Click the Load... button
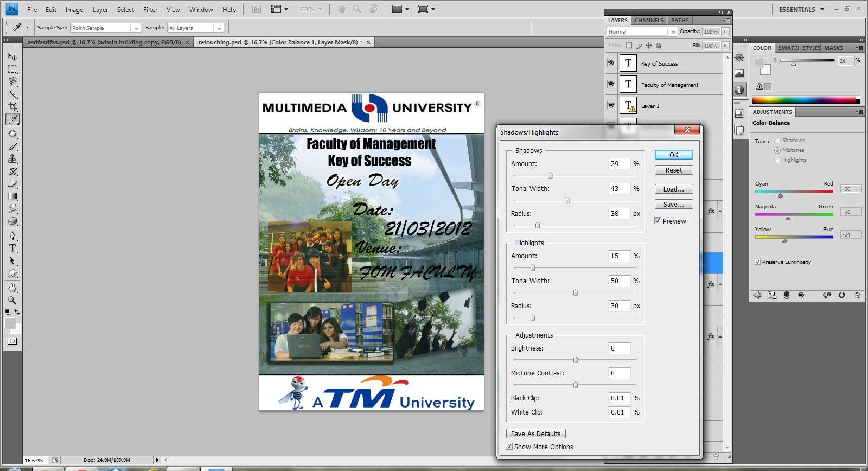Viewport: 868px width, 471px height. [x=674, y=189]
